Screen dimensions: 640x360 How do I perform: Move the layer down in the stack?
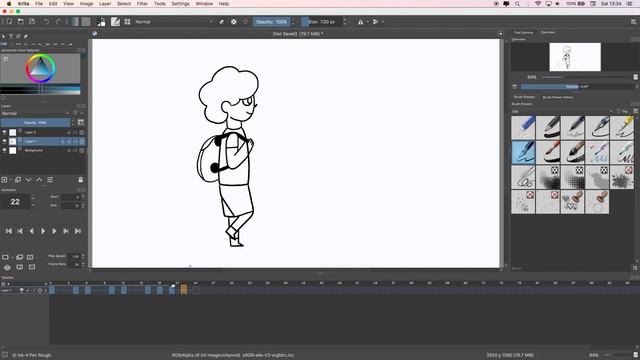29,180
